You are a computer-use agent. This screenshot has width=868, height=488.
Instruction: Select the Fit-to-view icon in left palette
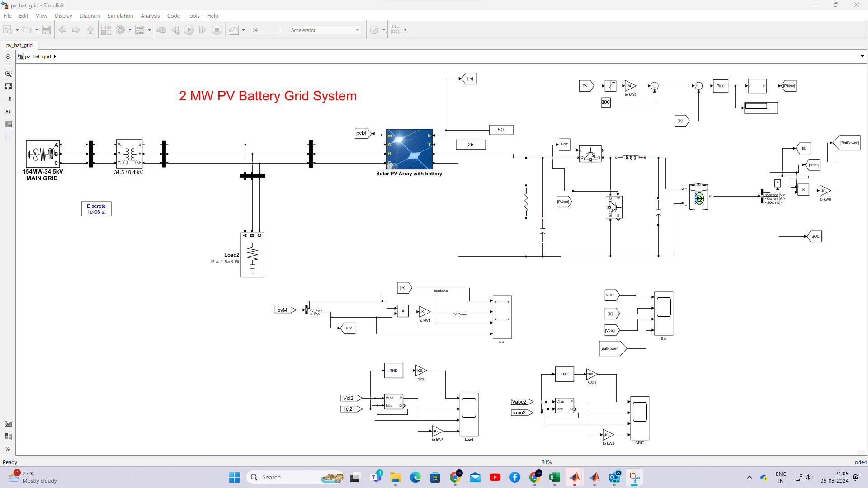click(x=8, y=86)
